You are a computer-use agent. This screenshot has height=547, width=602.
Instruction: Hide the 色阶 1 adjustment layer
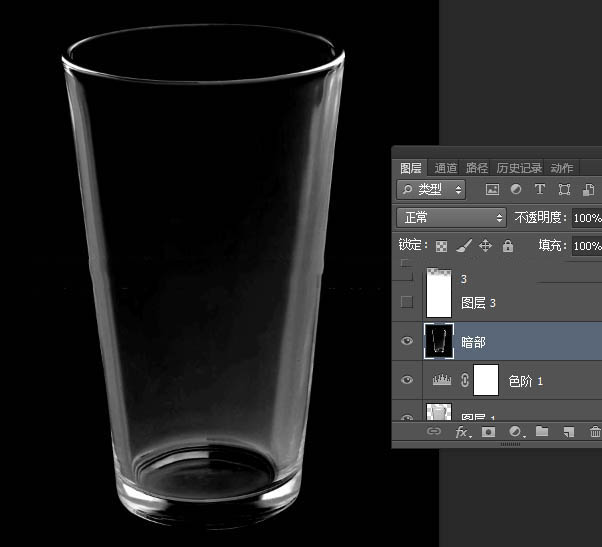coord(407,380)
